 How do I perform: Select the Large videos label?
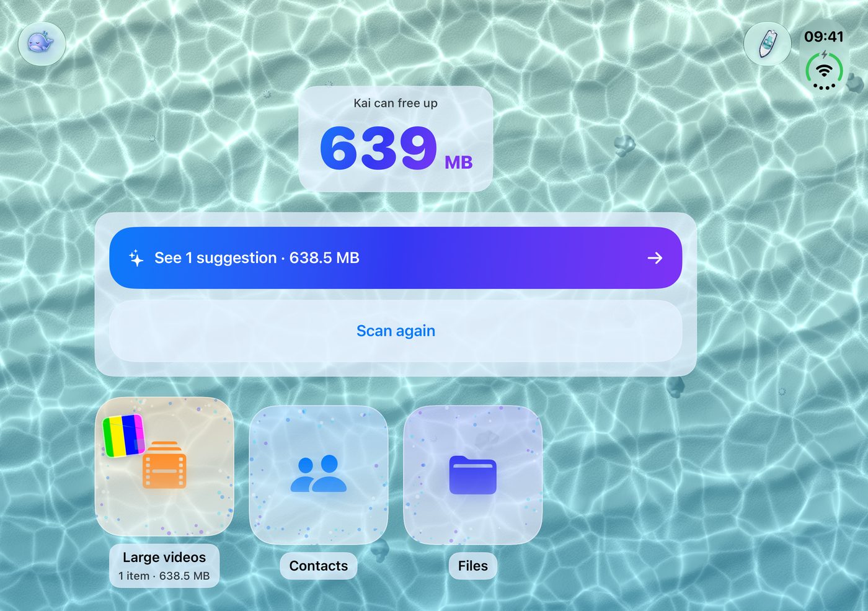point(164,557)
